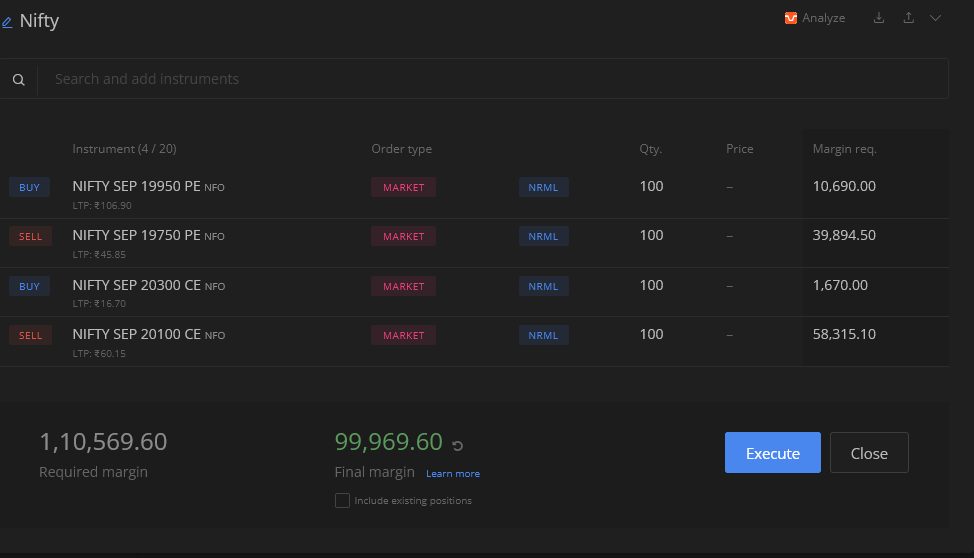
Task: Toggle NRML product for 19950 PE
Action: [x=544, y=187]
